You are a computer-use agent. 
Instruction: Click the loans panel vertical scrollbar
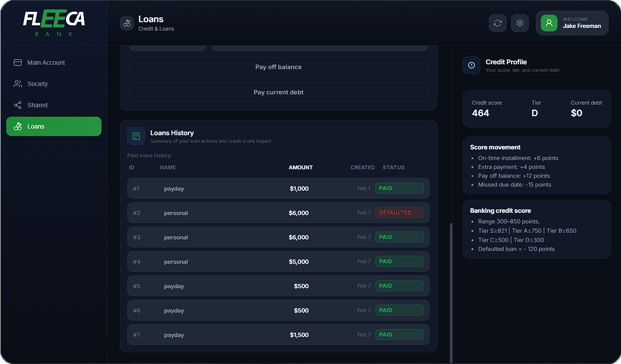(x=451, y=293)
